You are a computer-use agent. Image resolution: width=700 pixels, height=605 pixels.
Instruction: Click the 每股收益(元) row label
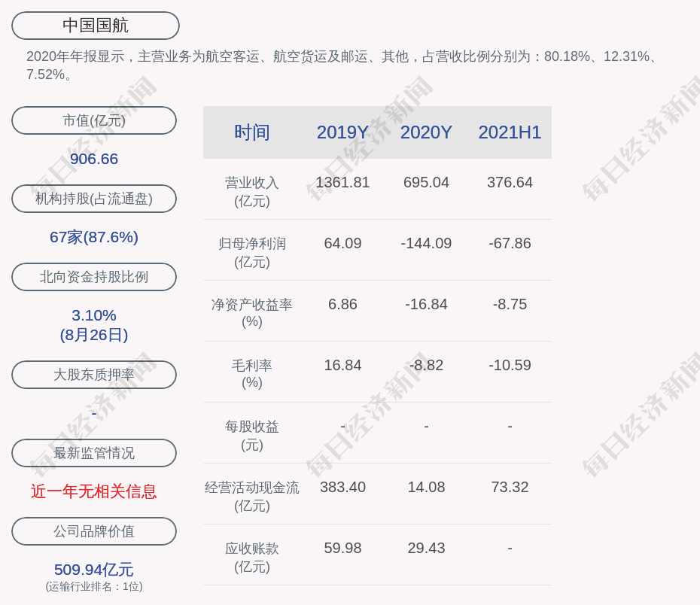252,436
